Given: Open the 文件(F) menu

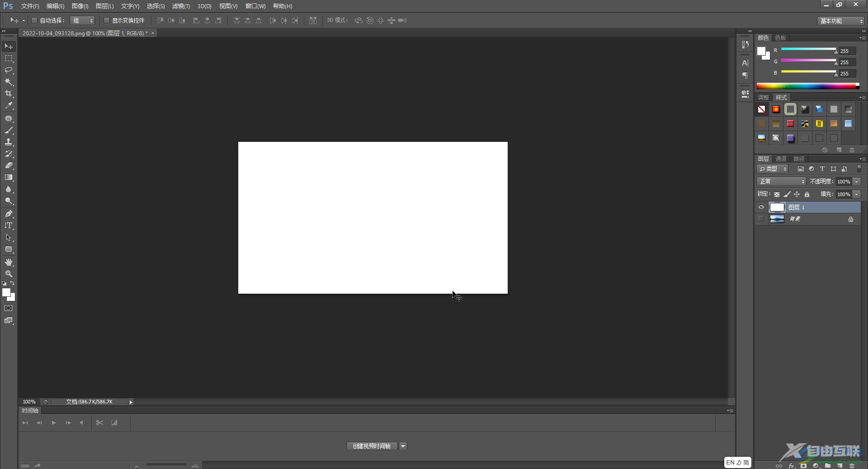Looking at the screenshot, I should point(30,6).
